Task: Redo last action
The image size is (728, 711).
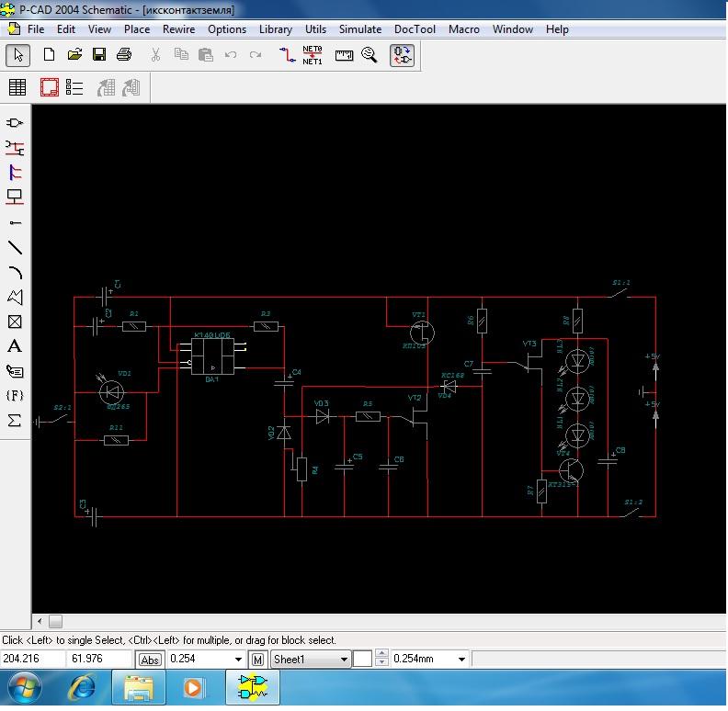Action: pos(256,55)
